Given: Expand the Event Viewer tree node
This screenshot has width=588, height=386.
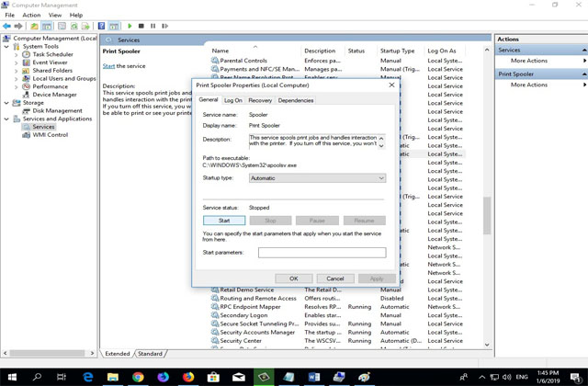Looking at the screenshot, I should [17, 62].
